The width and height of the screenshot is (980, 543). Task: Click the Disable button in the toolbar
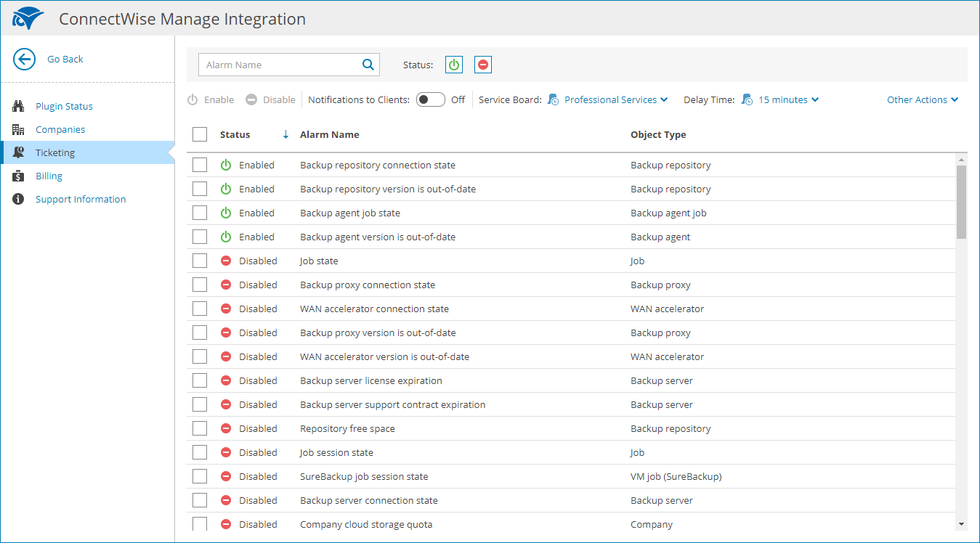(271, 99)
